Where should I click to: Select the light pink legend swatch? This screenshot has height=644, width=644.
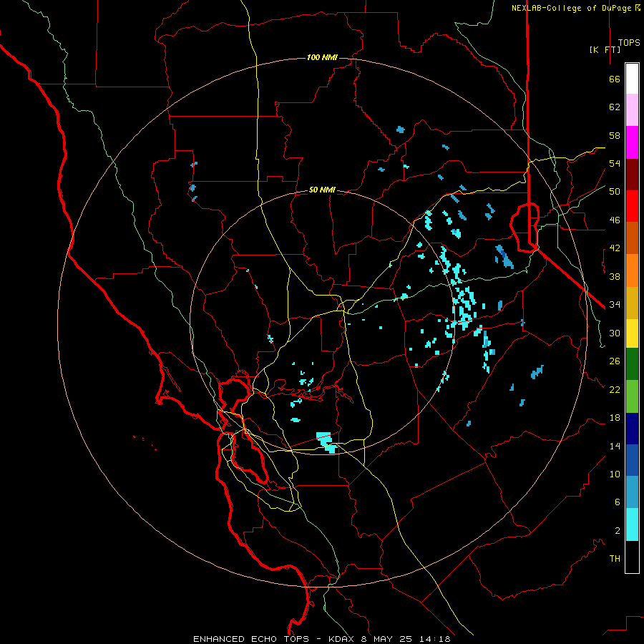[x=632, y=109]
